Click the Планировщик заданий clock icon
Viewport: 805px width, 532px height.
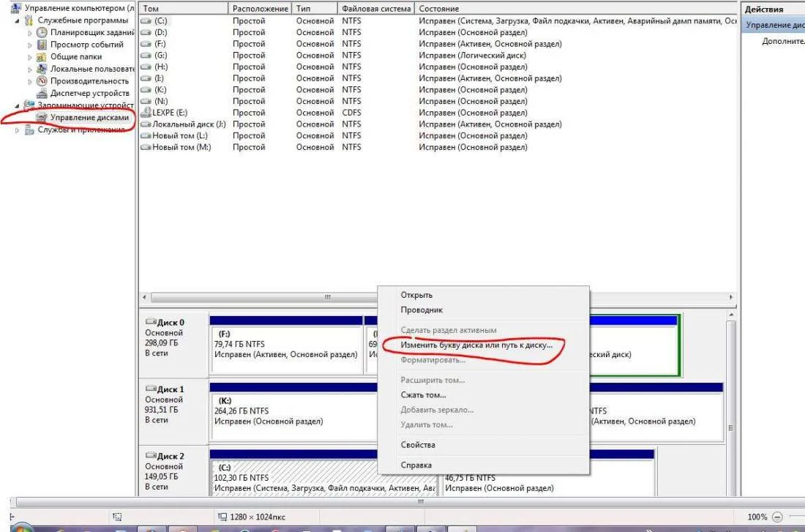click(42, 32)
